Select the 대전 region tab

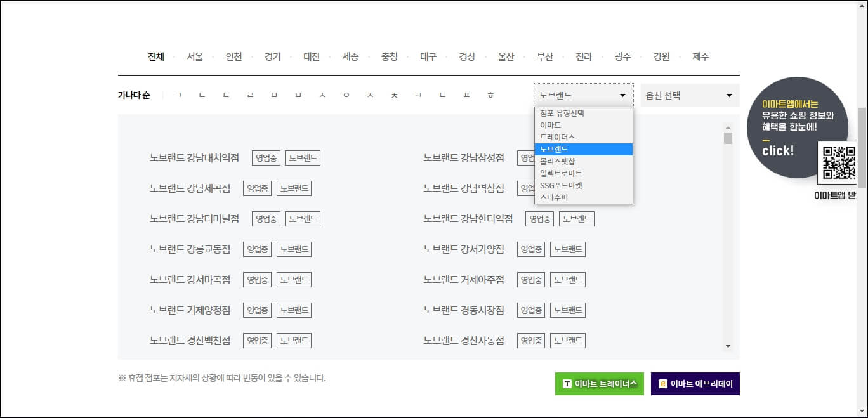coord(312,56)
